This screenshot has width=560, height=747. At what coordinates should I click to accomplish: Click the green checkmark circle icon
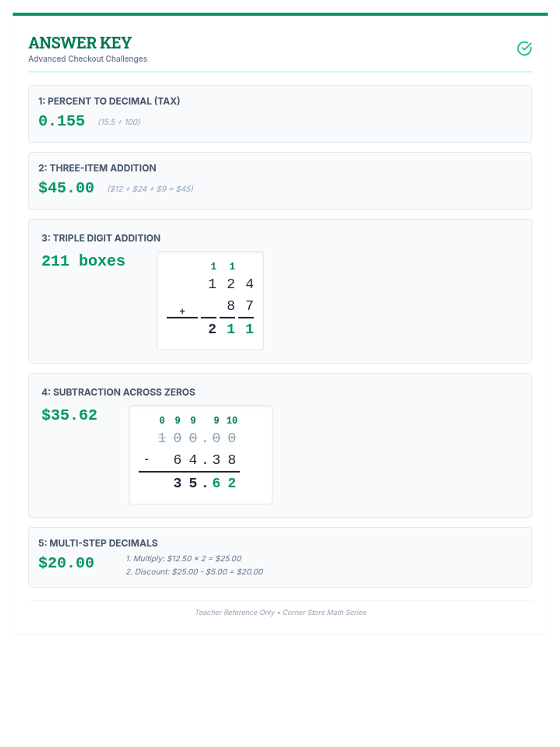[524, 49]
